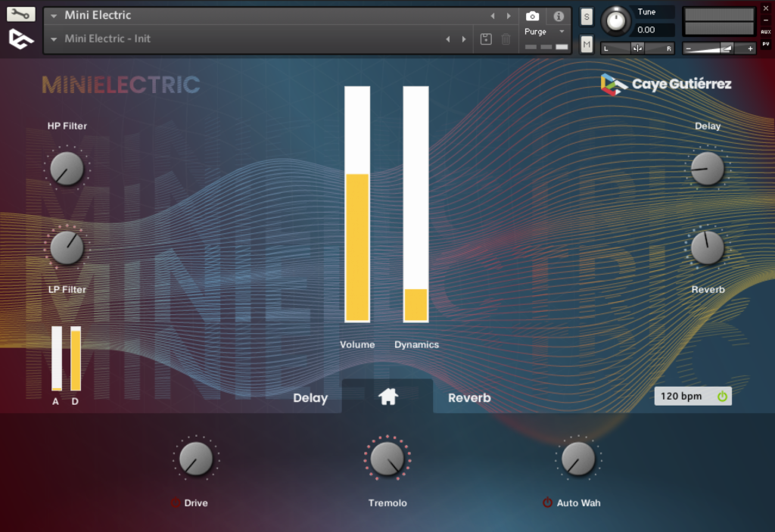Screen dimensions: 775x532
Task: Take a snapshot with the camera icon
Action: pyautogui.click(x=532, y=17)
